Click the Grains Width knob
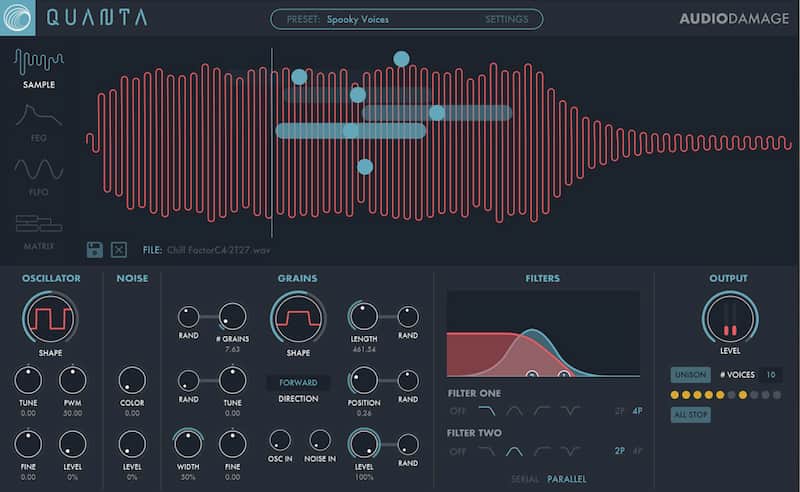 pos(188,444)
